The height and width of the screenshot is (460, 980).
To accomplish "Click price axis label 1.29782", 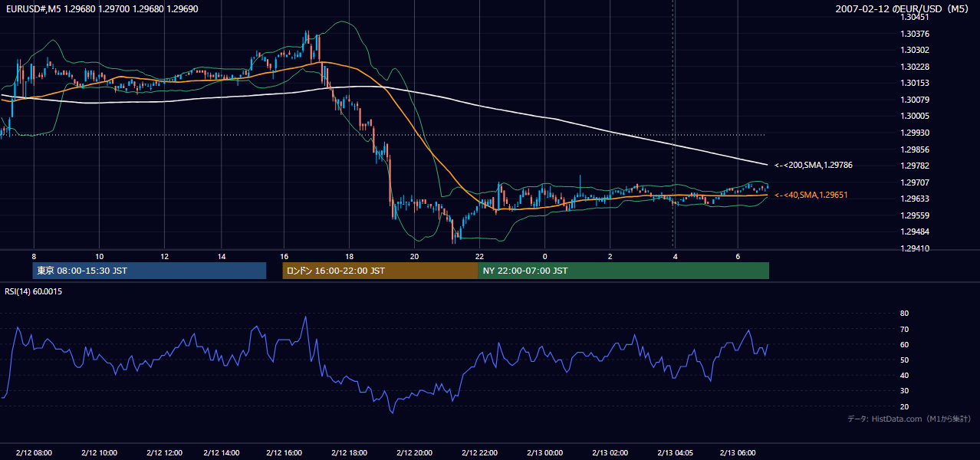I will click(x=915, y=166).
